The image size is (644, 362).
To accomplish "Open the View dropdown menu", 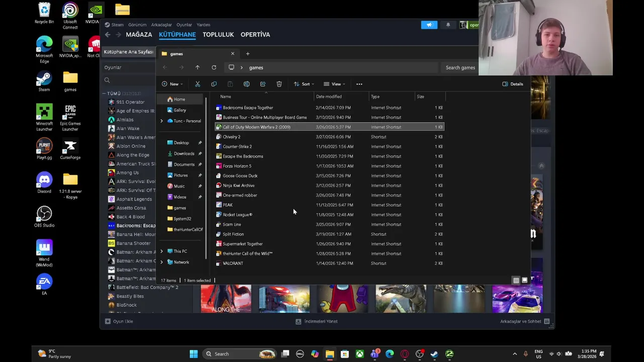I will pos(334,84).
